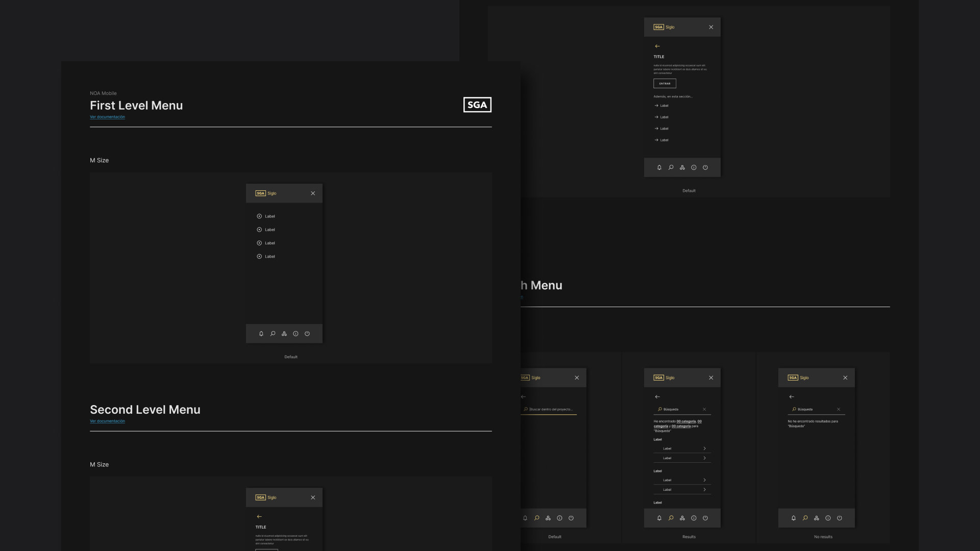Select third Label item in First Level Menu mockup

[266, 243]
